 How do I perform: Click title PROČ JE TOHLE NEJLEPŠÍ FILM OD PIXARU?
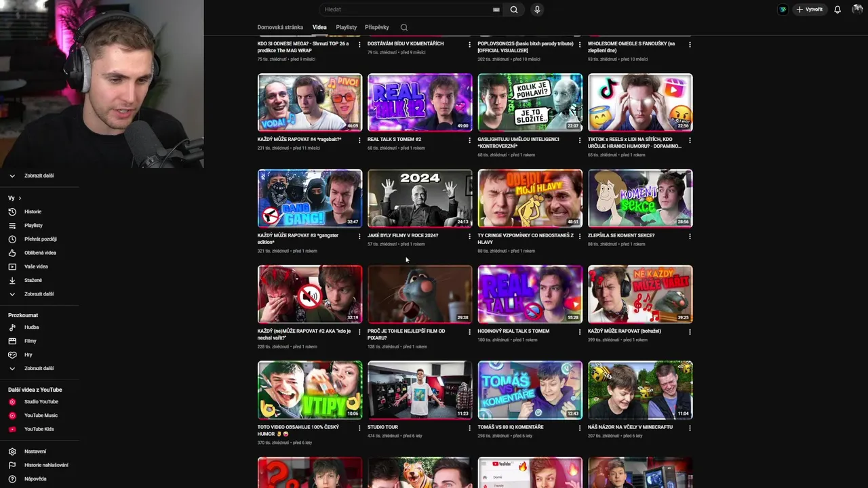tap(406, 334)
